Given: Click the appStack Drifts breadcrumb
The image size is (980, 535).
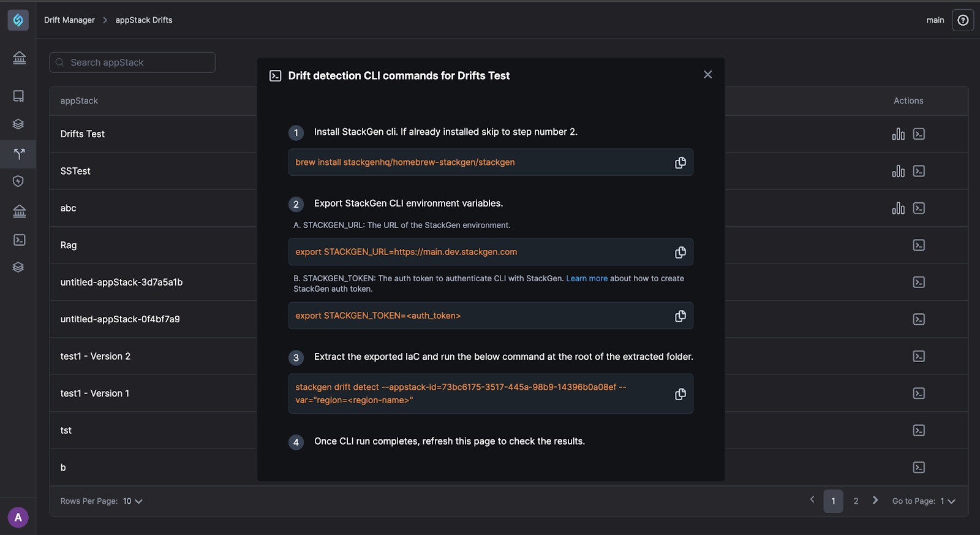Looking at the screenshot, I should [144, 20].
